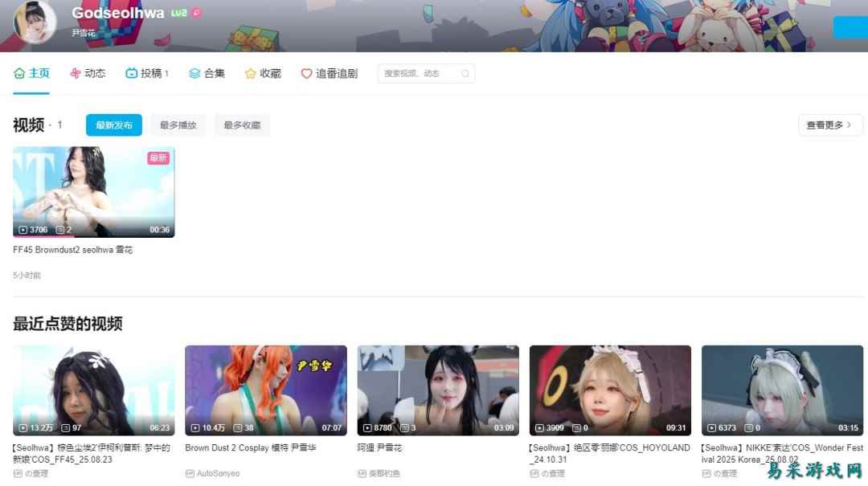Select the 最多播放 sort filter
The width and height of the screenshot is (868, 486).
pyautogui.click(x=178, y=125)
